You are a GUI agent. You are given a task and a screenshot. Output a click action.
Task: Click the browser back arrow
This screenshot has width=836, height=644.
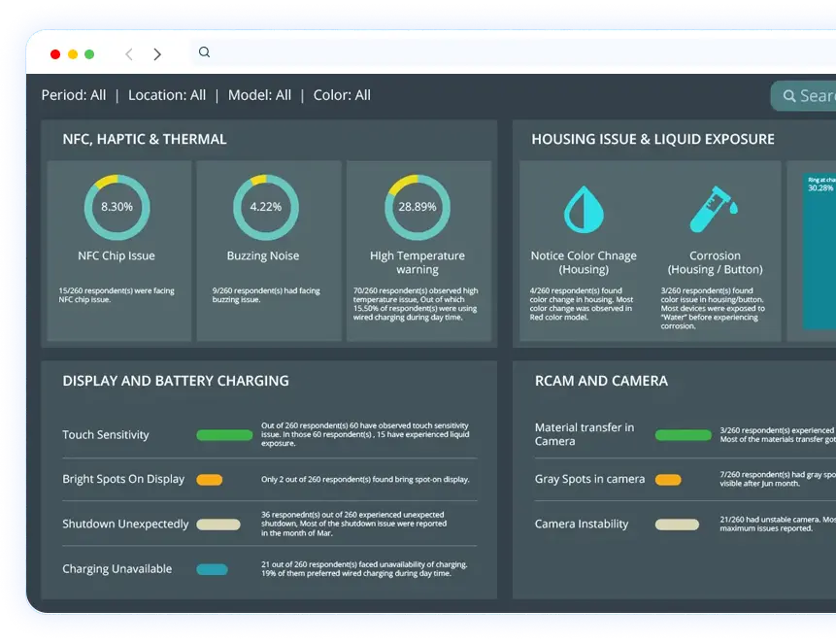pos(129,54)
